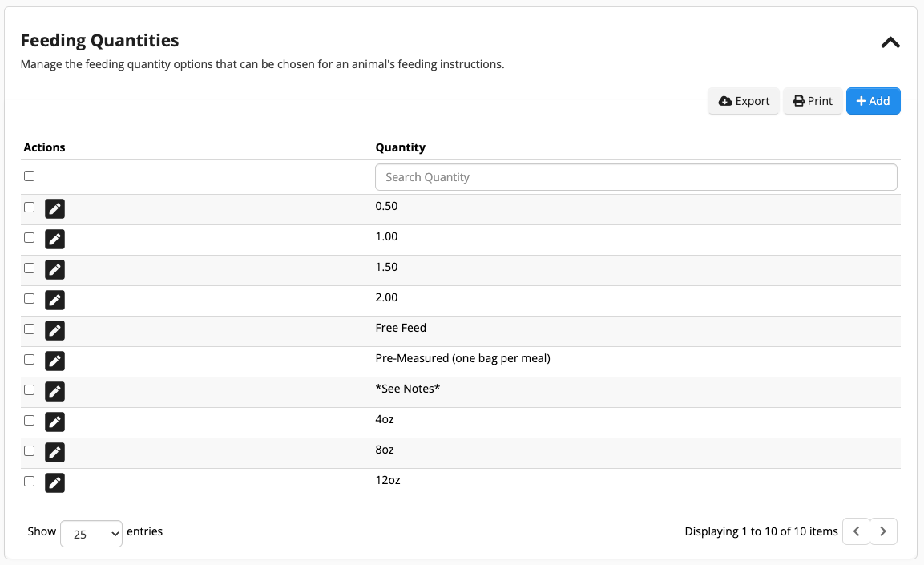Open the Show entries dropdown
Image resolution: width=924 pixels, height=565 pixels.
91,534
